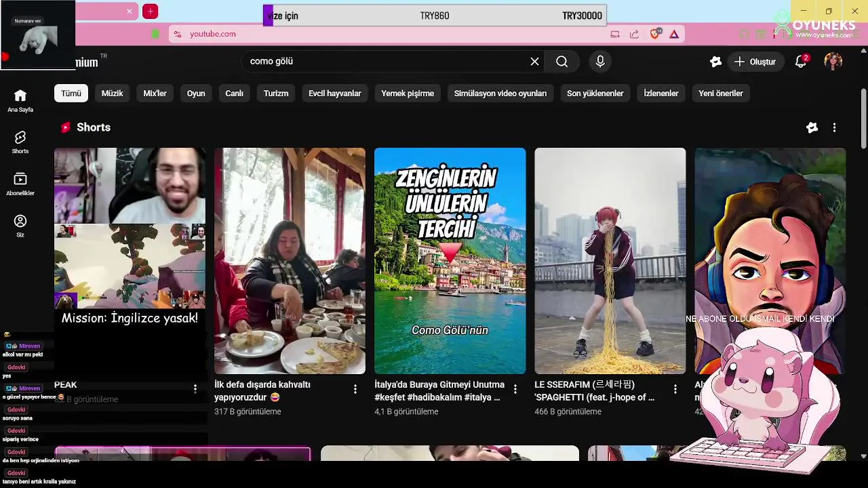Image resolution: width=868 pixels, height=488 pixels.
Task: Open the Mission: İngilizce yasak short thumbnail
Action: [x=130, y=261]
